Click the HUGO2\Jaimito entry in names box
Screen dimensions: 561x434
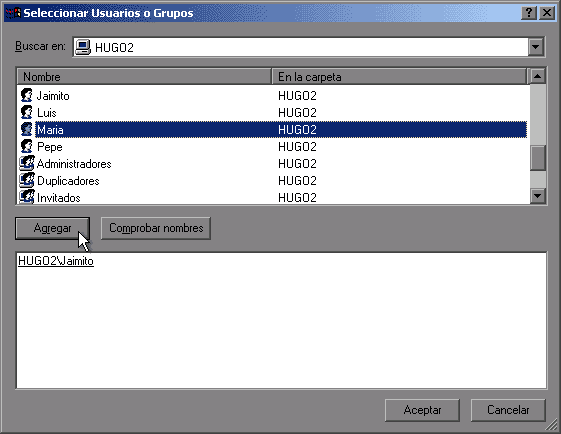pos(56,261)
